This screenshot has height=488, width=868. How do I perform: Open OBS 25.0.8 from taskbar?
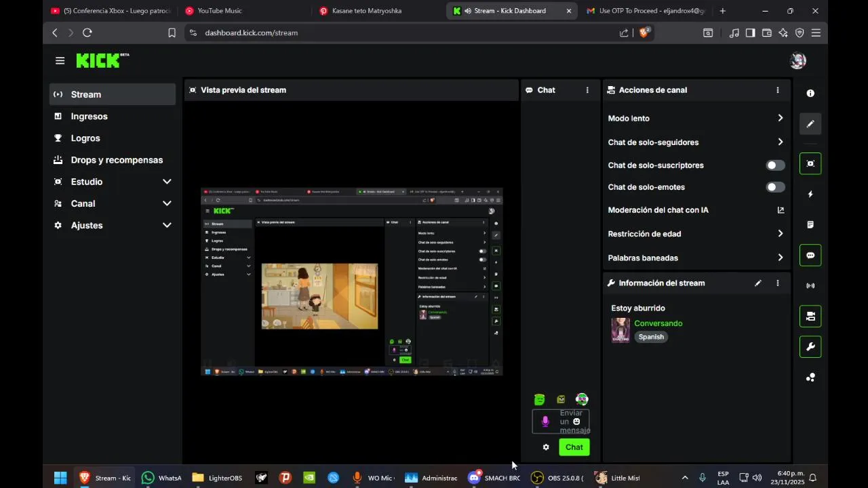557,478
